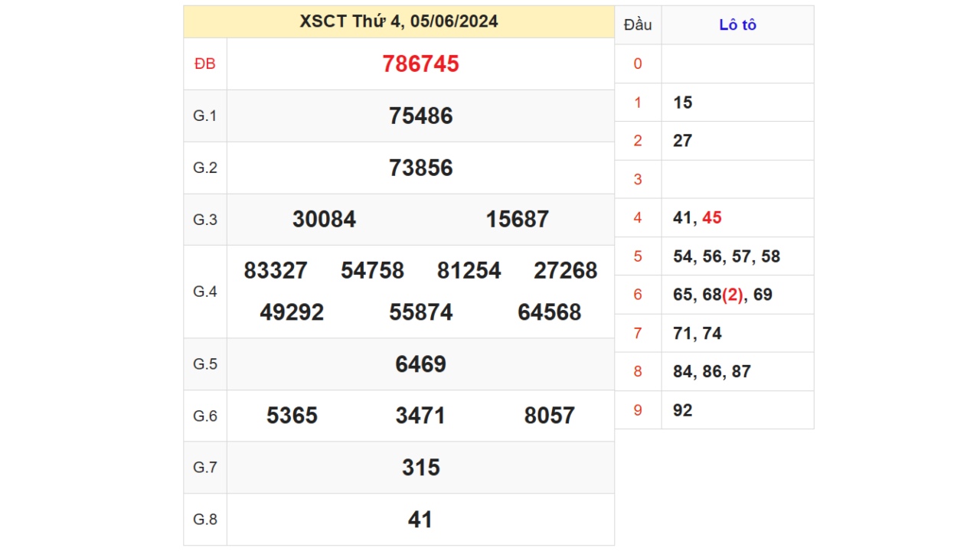Image resolution: width=980 pixels, height=551 pixels.
Task: Click the head digit 2 cell
Action: [638, 141]
